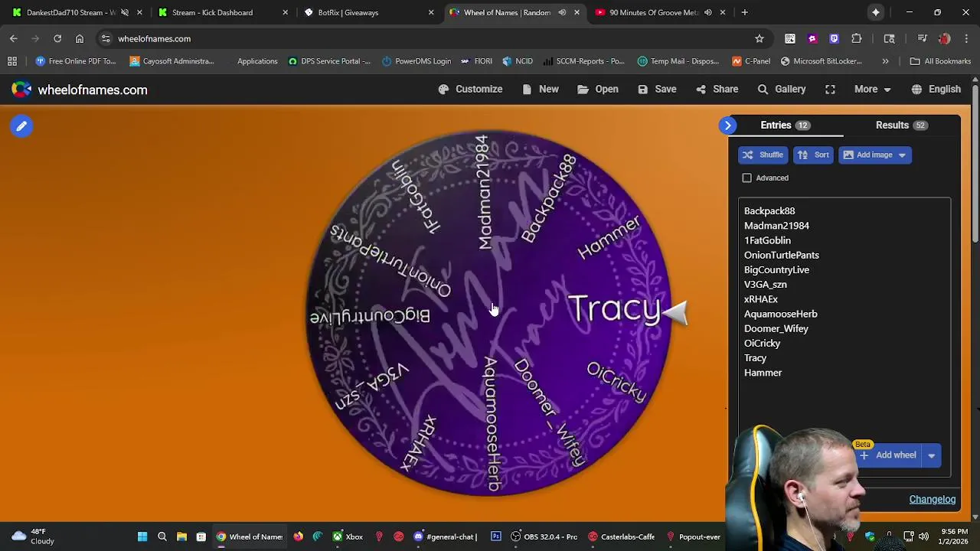
Task: Open the Customize palette option
Action: (x=470, y=90)
